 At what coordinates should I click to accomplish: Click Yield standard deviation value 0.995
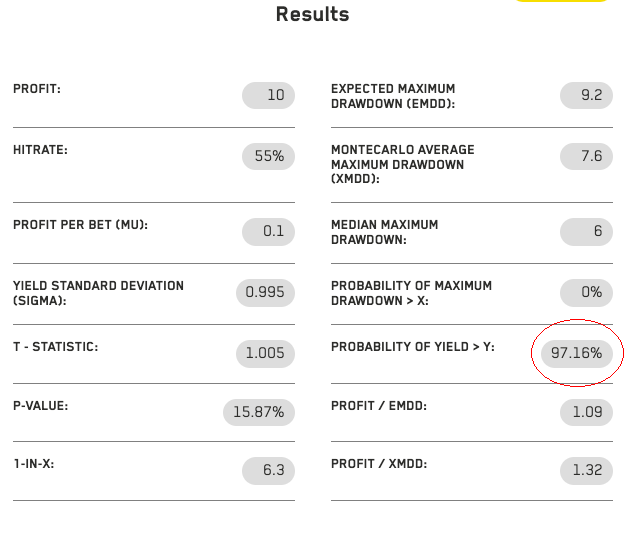[265, 293]
